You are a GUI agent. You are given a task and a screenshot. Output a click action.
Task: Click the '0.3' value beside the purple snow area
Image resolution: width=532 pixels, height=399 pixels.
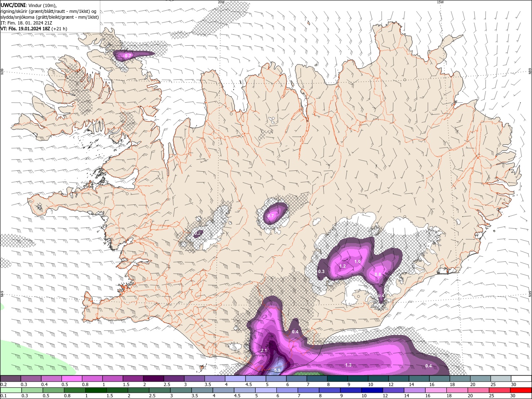[x=321, y=271]
